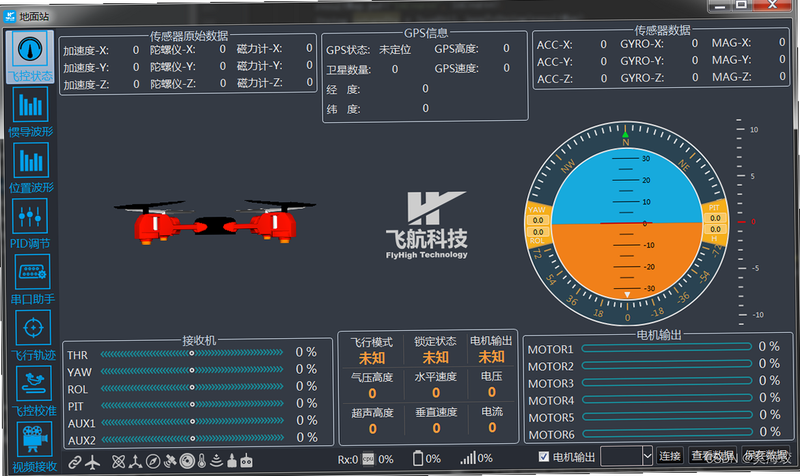Click the MOTOR1 output bar
Viewport: 800px width, 476px height.
pyautogui.click(x=666, y=347)
